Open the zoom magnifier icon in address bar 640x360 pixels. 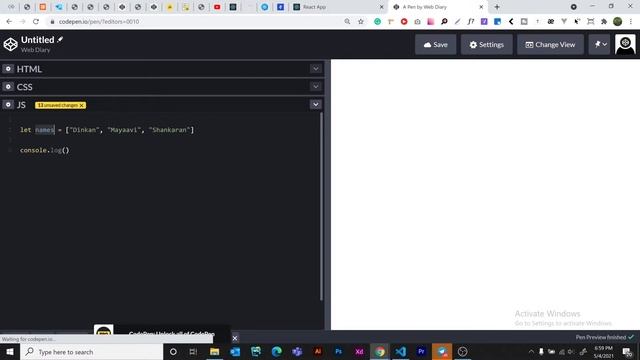coord(347,21)
